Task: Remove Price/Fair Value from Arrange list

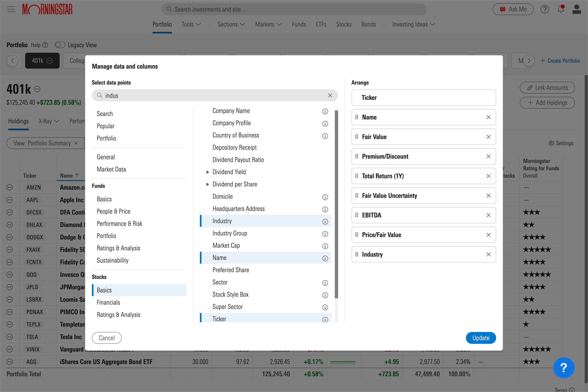Action: (x=488, y=235)
